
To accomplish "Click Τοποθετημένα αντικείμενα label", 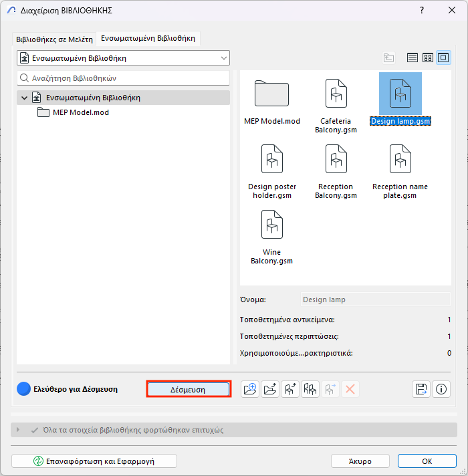I will pos(287,320).
